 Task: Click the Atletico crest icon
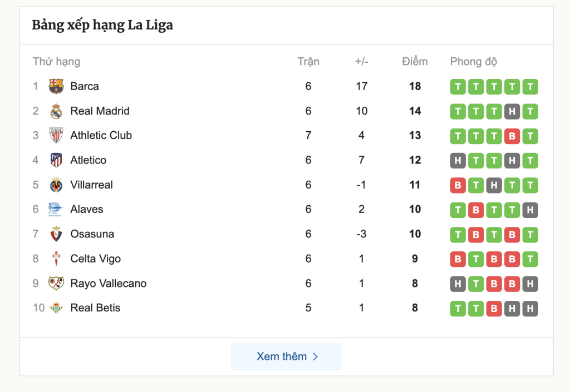[56, 160]
